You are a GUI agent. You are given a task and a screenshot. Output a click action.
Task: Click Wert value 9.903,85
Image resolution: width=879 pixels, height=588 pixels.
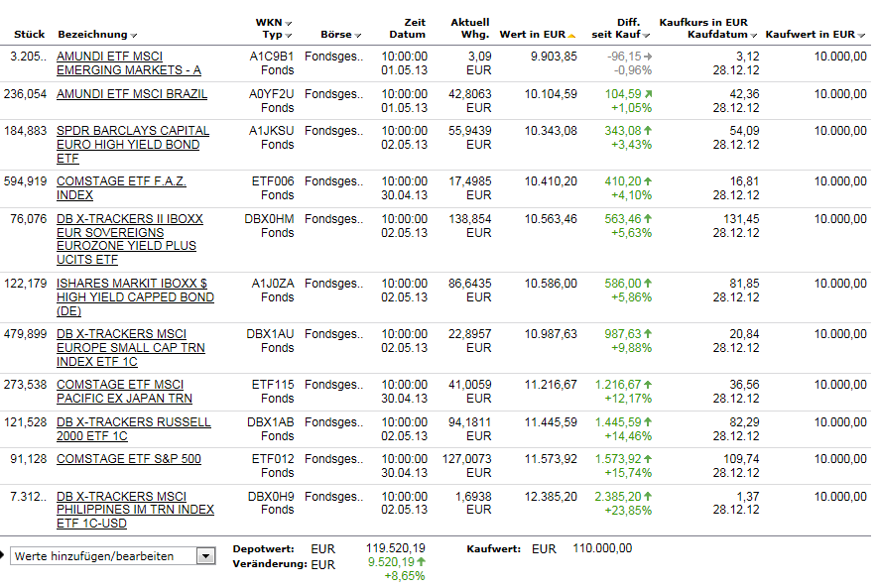554,57
